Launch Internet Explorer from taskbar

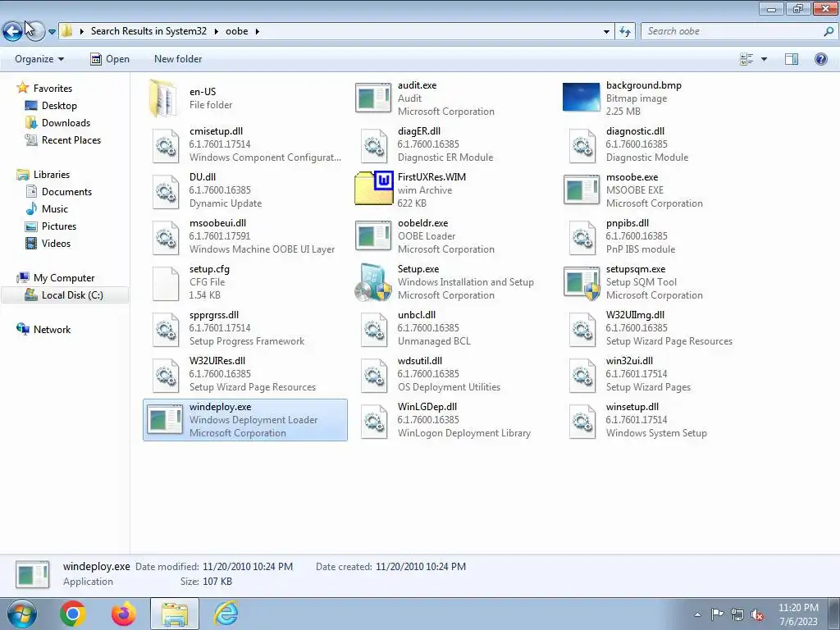[x=225, y=614]
